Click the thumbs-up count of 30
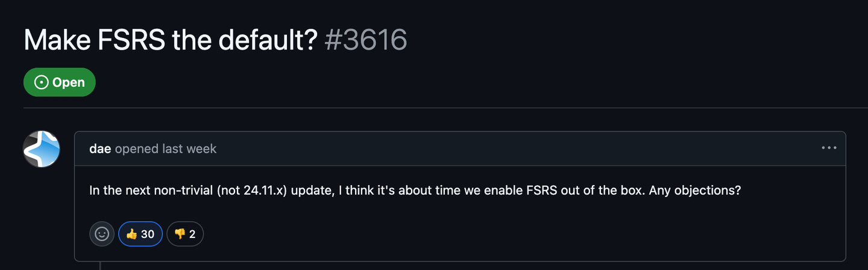This screenshot has width=868, height=270. point(148,234)
